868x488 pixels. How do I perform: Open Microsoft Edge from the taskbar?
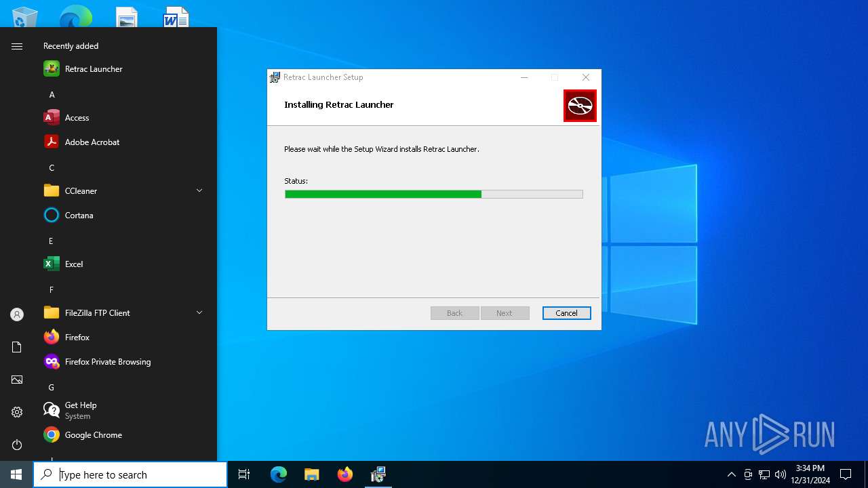(x=279, y=474)
